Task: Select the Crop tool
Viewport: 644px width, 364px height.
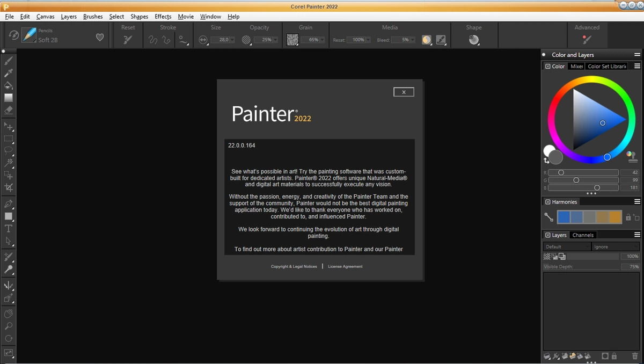Action: pyautogui.click(x=9, y=187)
